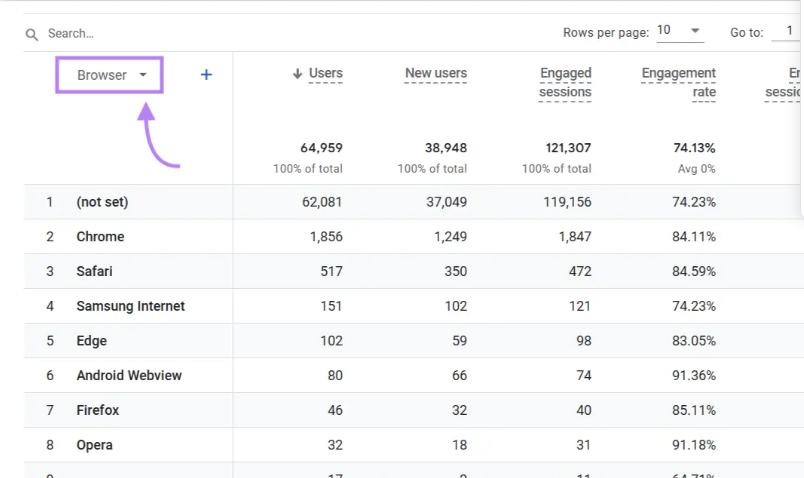This screenshot has width=804, height=478.
Task: Click Android Webview's 91.36% engagement rate
Action: 694,375
